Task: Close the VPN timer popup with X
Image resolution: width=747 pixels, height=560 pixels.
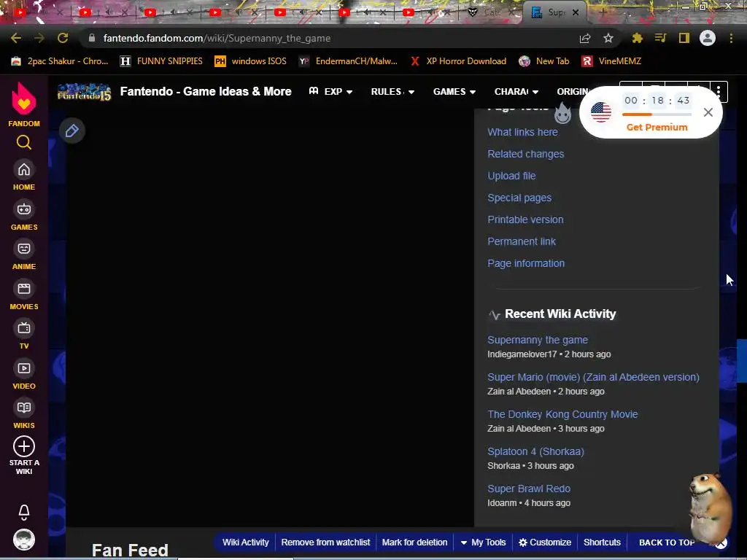Action: tap(708, 112)
